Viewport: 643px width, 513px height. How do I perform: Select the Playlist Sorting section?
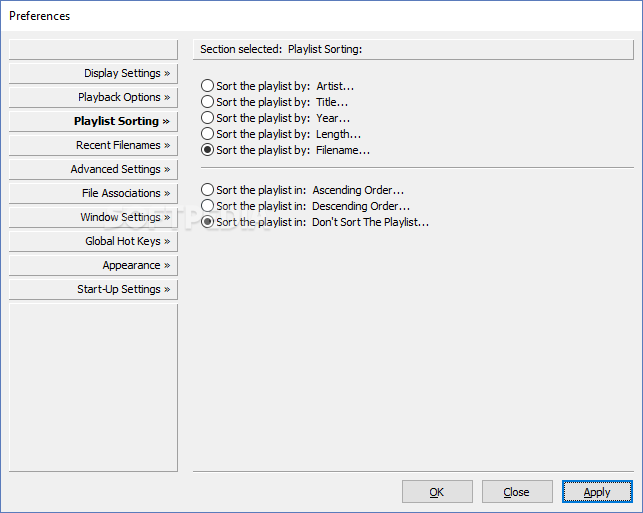click(93, 121)
